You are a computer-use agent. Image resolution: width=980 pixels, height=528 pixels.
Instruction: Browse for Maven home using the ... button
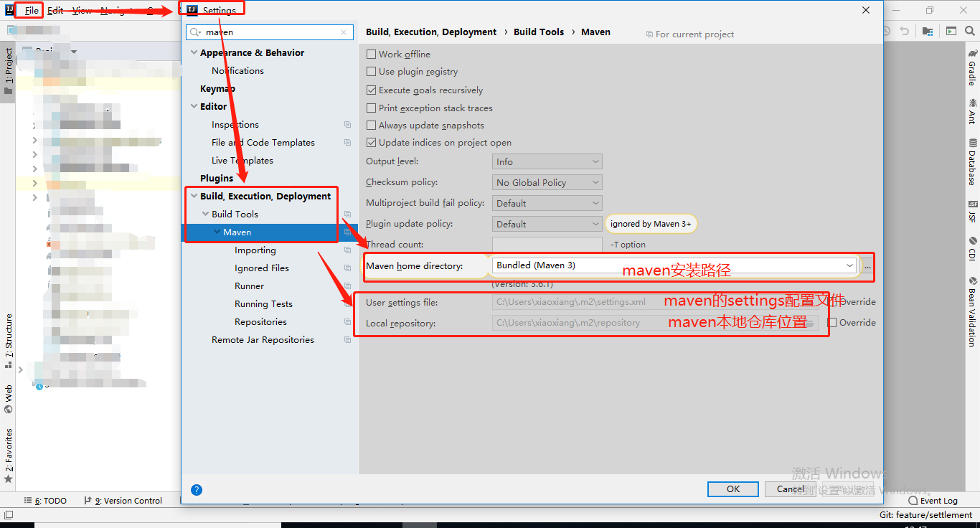click(867, 266)
